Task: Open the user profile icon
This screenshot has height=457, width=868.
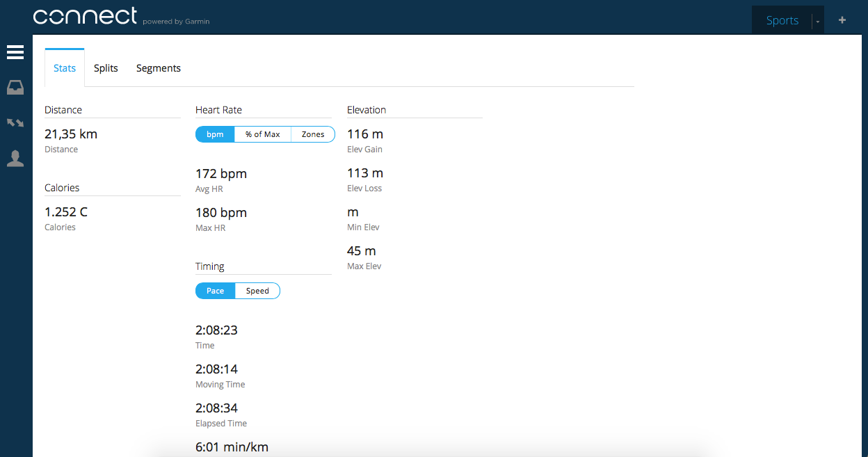Action: click(15, 159)
